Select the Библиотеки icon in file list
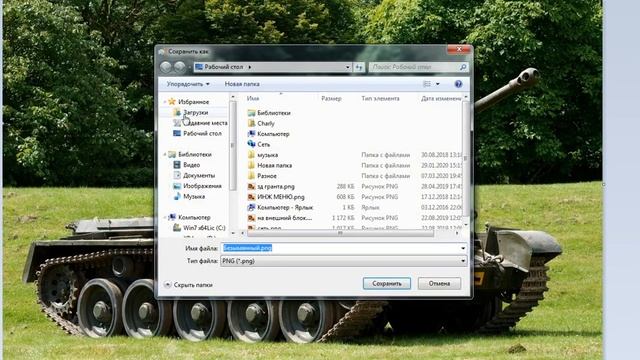 coord(251,113)
